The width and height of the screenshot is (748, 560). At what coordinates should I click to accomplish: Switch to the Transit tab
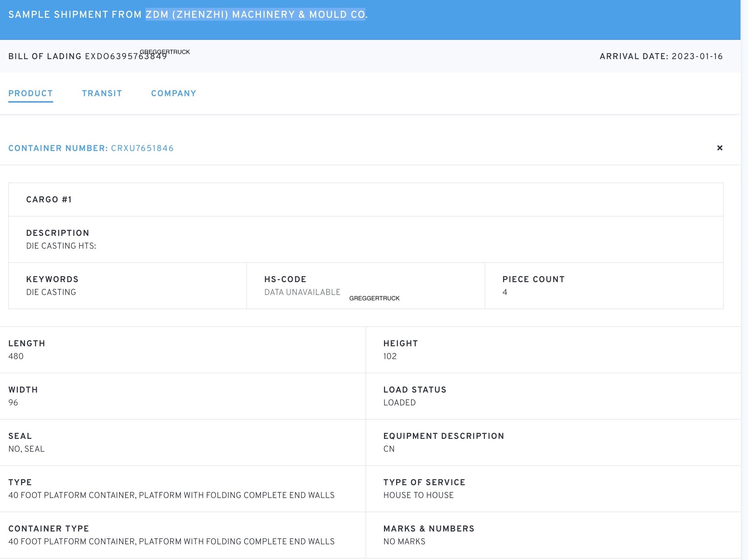point(102,93)
